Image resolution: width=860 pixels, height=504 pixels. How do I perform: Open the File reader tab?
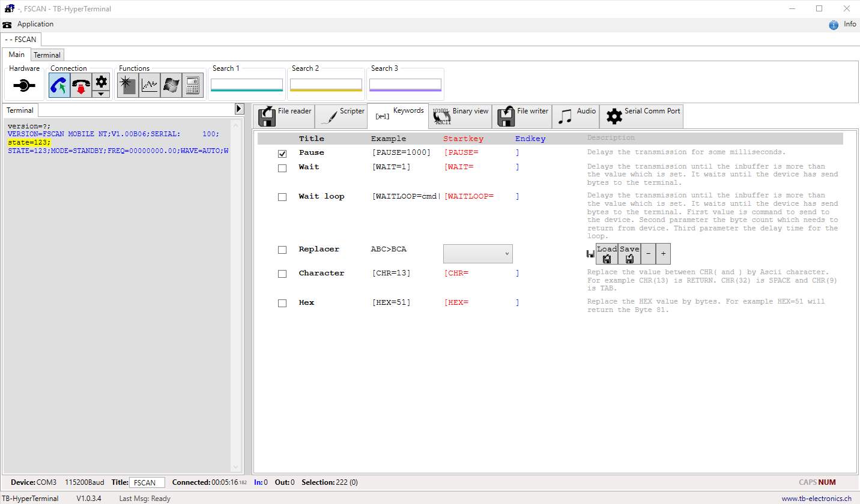(283, 116)
